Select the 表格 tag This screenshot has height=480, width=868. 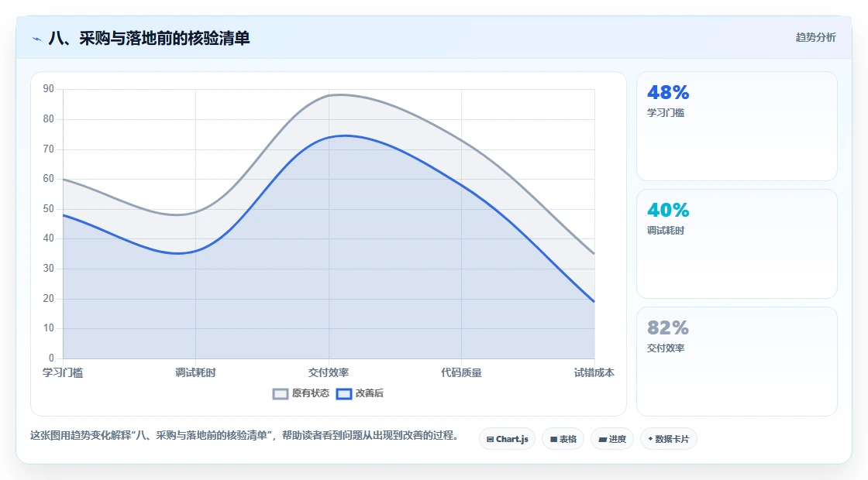click(x=563, y=439)
